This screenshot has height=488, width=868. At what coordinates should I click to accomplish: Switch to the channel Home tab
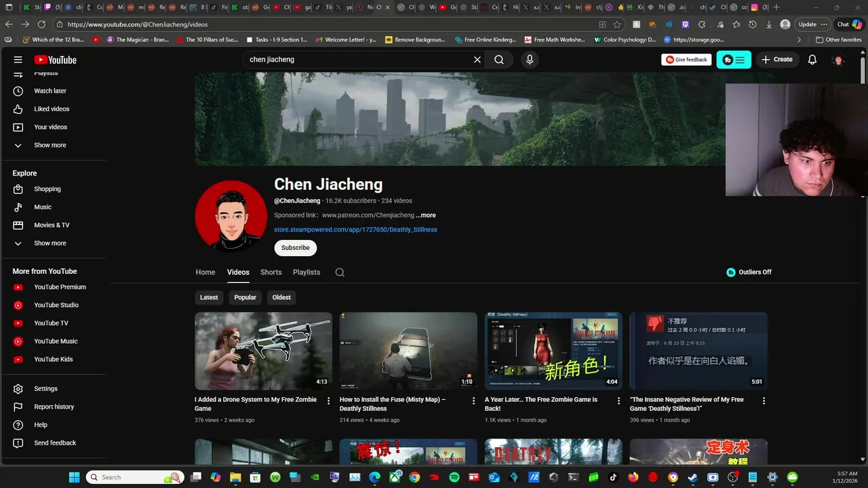click(x=205, y=272)
